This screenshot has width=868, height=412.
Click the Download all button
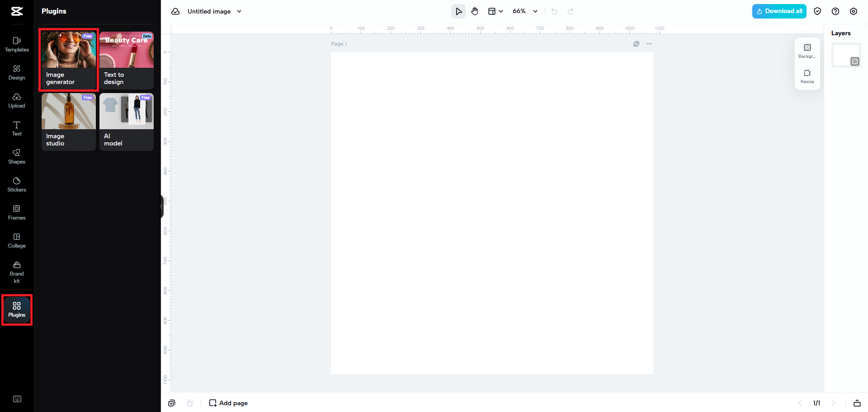point(779,11)
